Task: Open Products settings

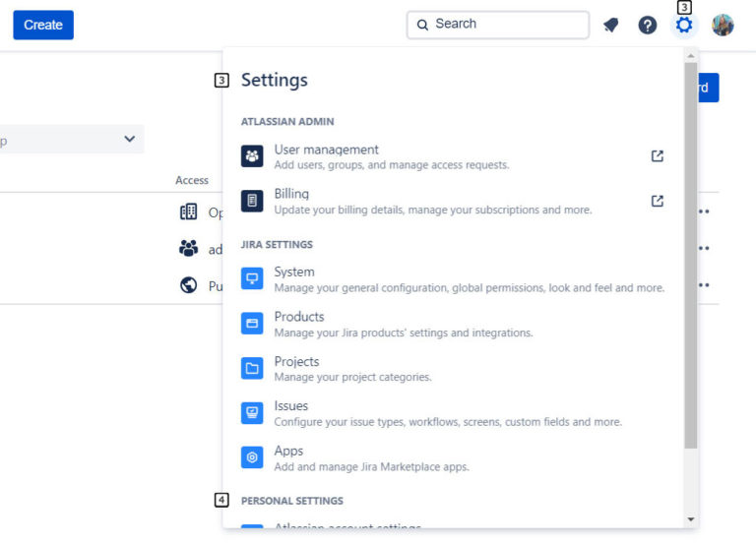Action: (x=453, y=324)
